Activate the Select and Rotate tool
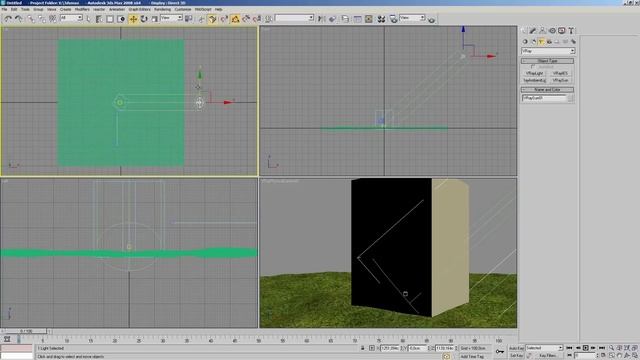This screenshot has width=640, height=360. coord(144,19)
